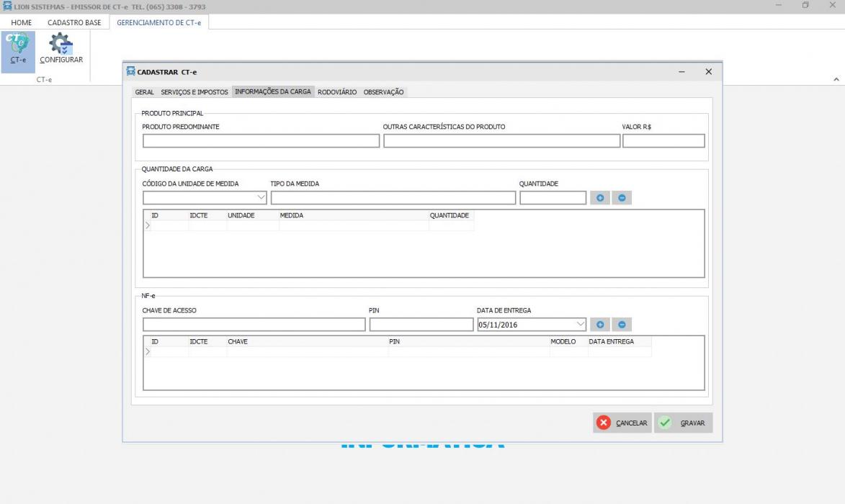Focus the PIN input field
The height and width of the screenshot is (504, 845).
tap(421, 324)
